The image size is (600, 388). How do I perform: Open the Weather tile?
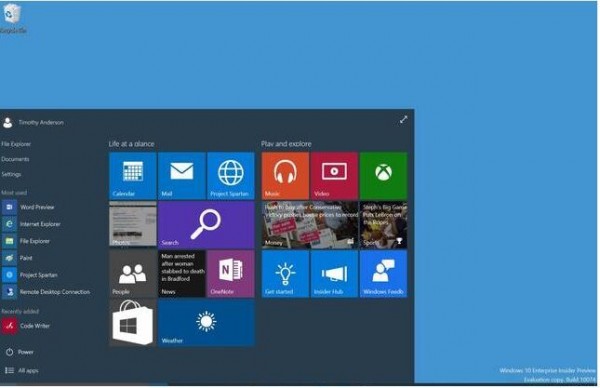coord(206,323)
